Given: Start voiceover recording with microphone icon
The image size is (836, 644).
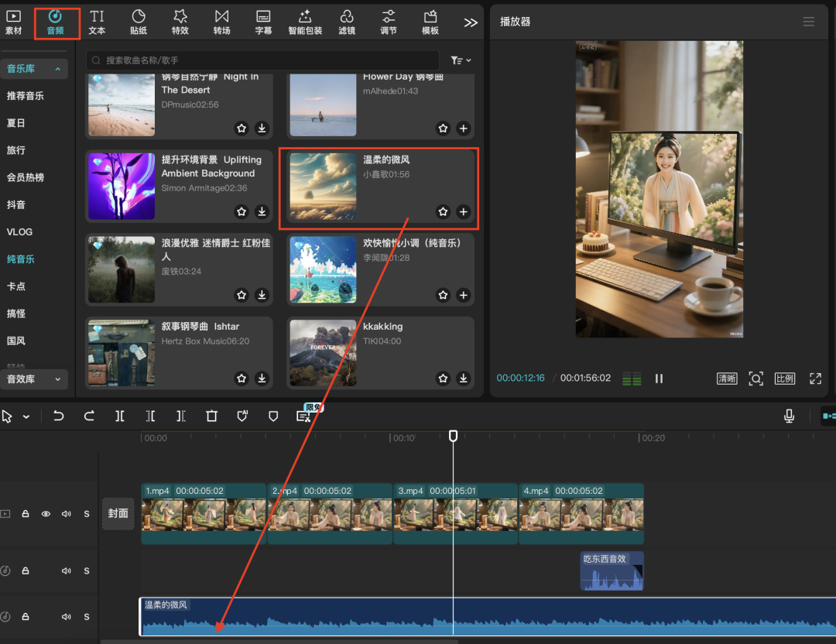Looking at the screenshot, I should click(x=789, y=416).
